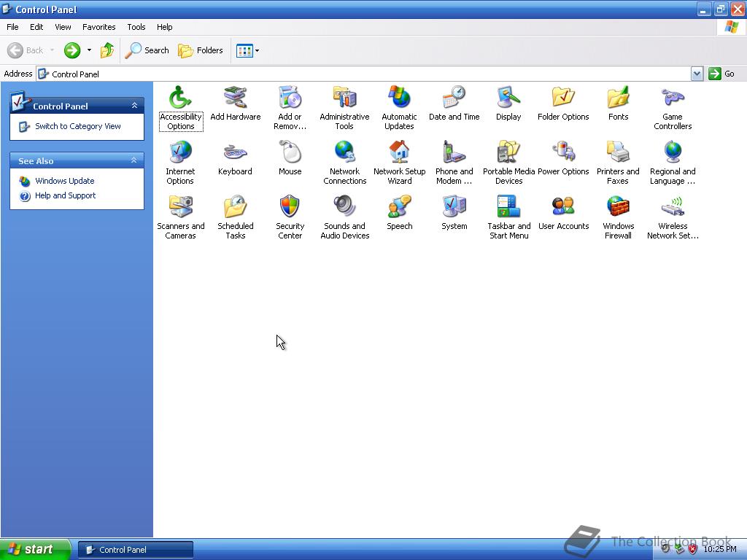Open Regional and Language Options icon
Image resolution: width=747 pixels, height=560 pixels.
[673, 152]
